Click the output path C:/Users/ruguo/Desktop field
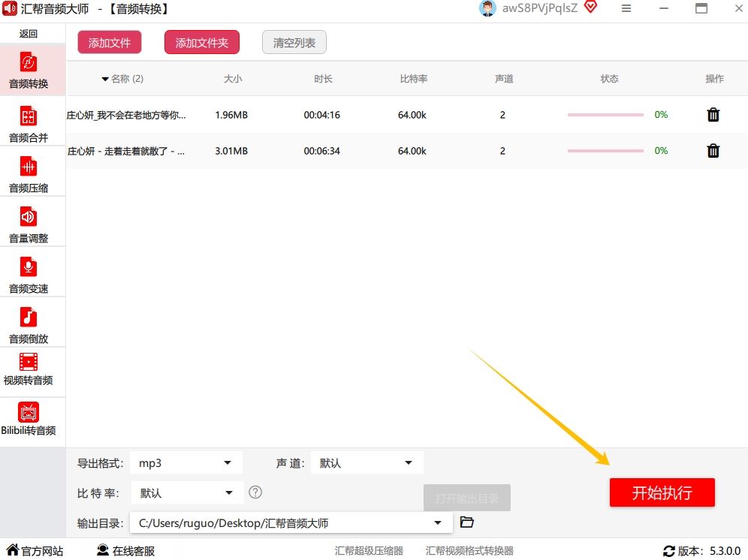This screenshot has width=748, height=560. click(291, 522)
